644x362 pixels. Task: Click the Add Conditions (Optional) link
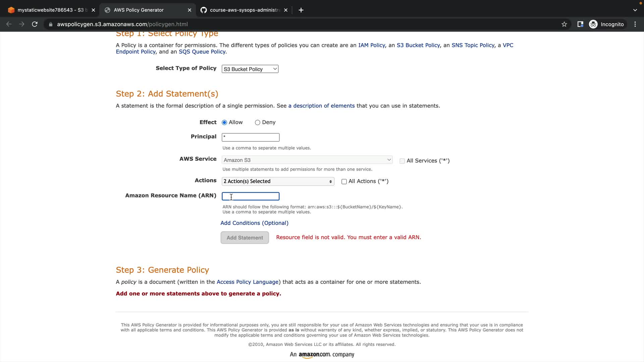pyautogui.click(x=254, y=223)
